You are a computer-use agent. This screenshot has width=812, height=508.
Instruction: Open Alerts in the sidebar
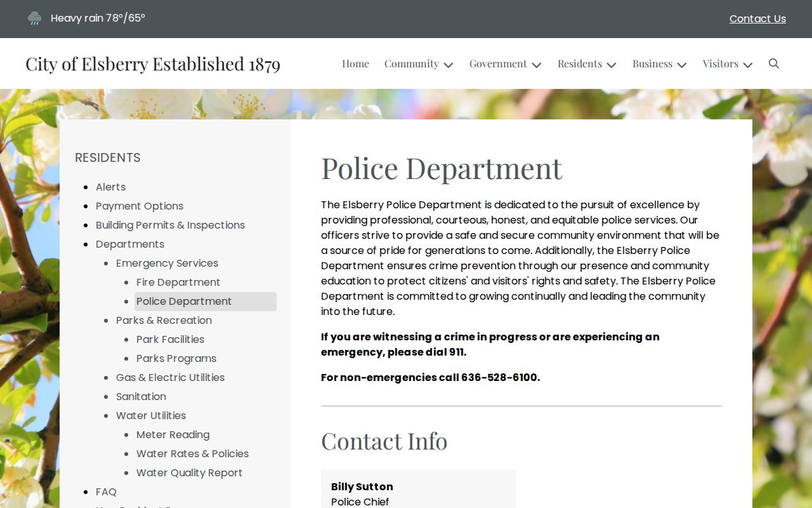point(110,187)
